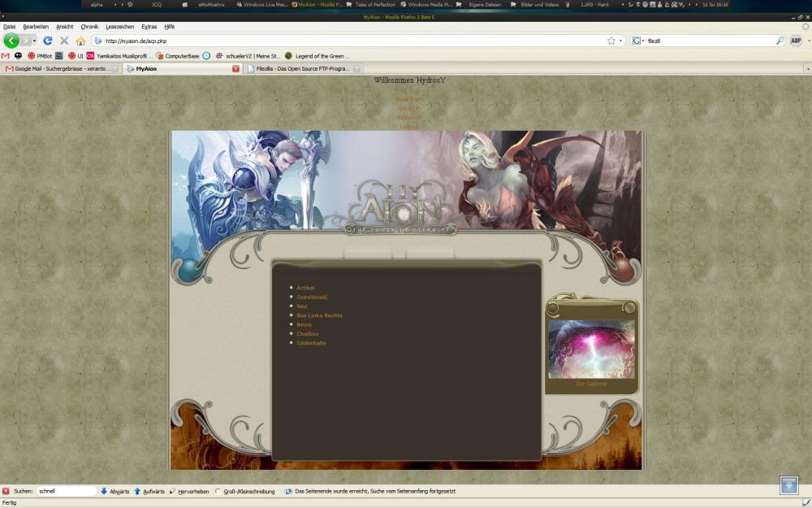Open the Zur Gallerie link

(x=591, y=384)
